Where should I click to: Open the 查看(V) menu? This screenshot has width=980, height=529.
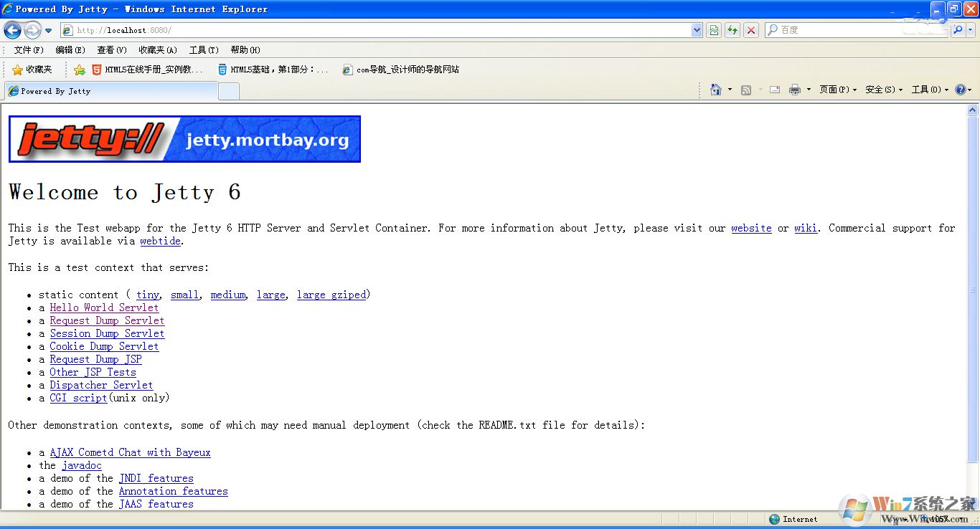pos(112,50)
